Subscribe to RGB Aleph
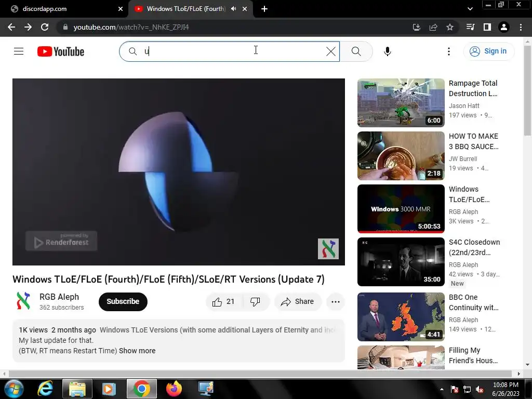The image size is (532, 399). 123,301
